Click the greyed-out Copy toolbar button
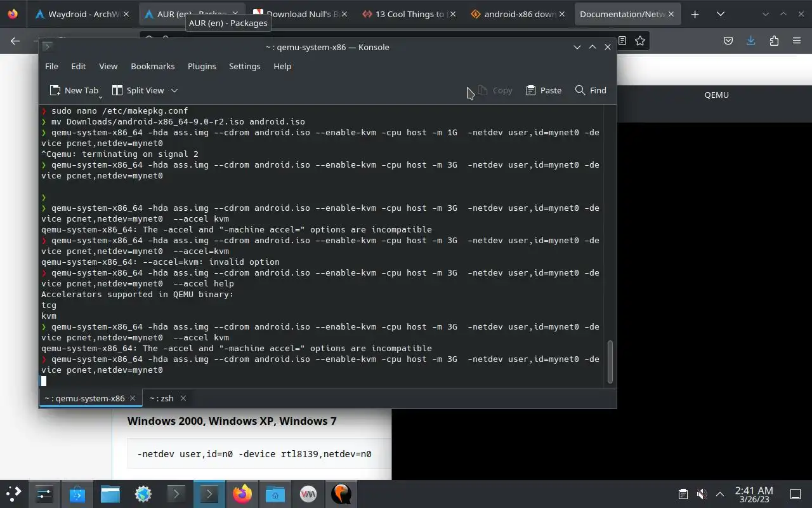812x508 pixels. [x=495, y=90]
